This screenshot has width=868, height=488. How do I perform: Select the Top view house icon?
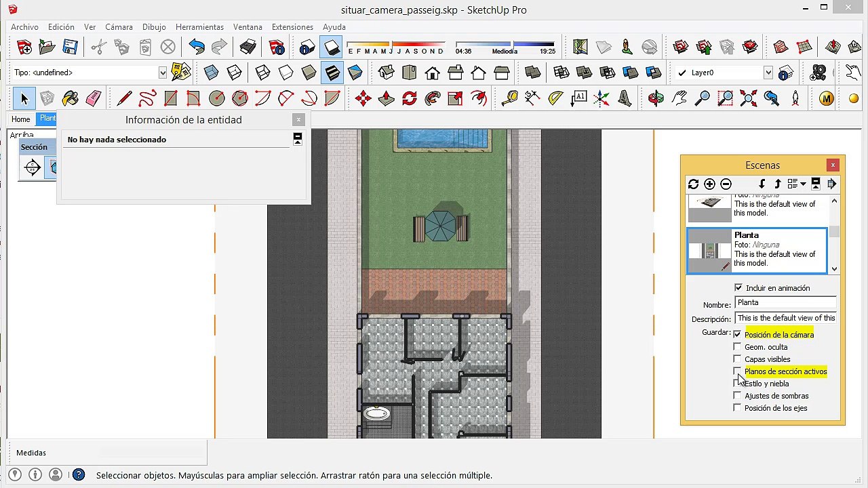(409, 73)
